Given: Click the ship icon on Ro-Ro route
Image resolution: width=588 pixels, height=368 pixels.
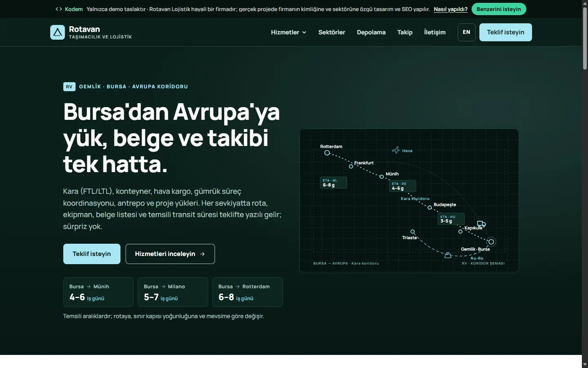Looking at the screenshot, I should [448, 255].
